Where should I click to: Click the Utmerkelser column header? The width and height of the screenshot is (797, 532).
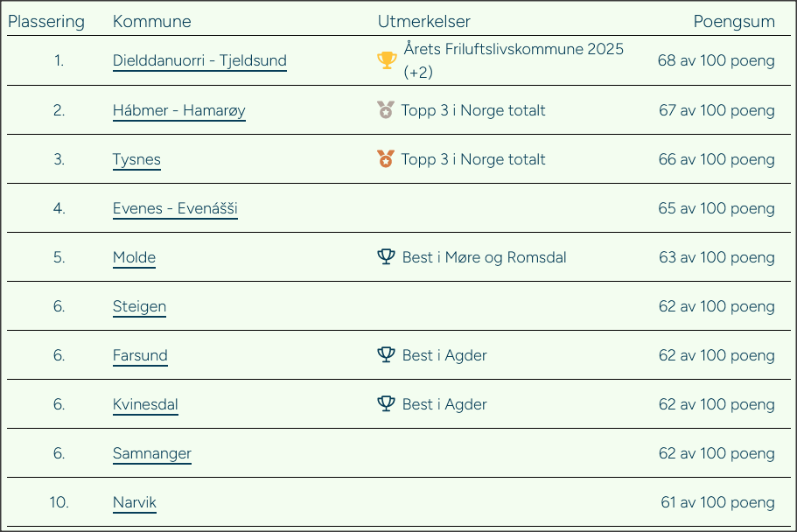click(423, 22)
